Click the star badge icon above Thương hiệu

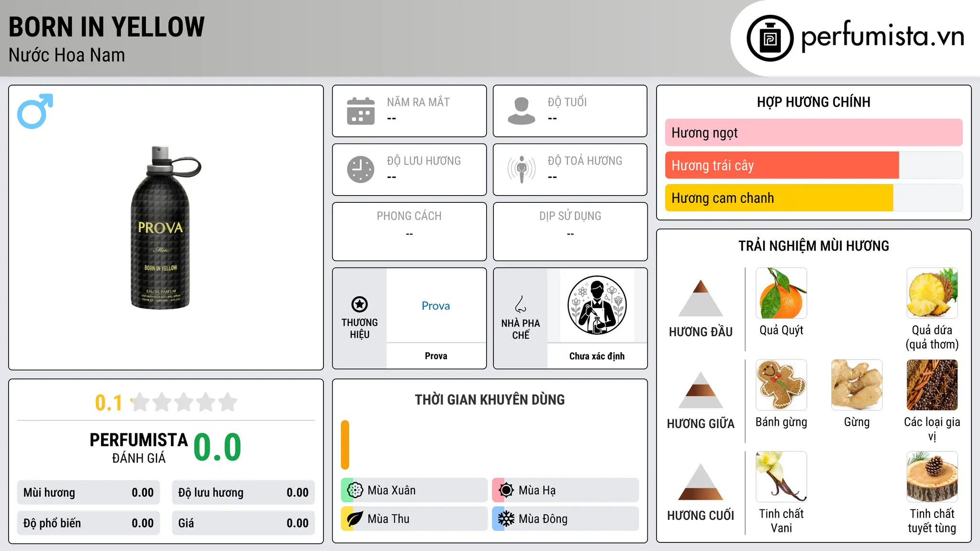click(359, 304)
